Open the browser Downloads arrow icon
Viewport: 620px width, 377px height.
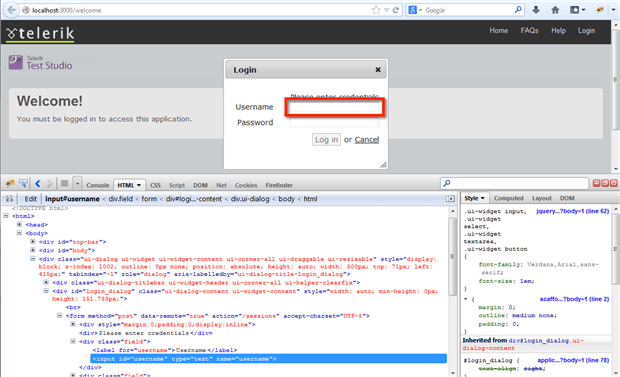tap(536, 10)
